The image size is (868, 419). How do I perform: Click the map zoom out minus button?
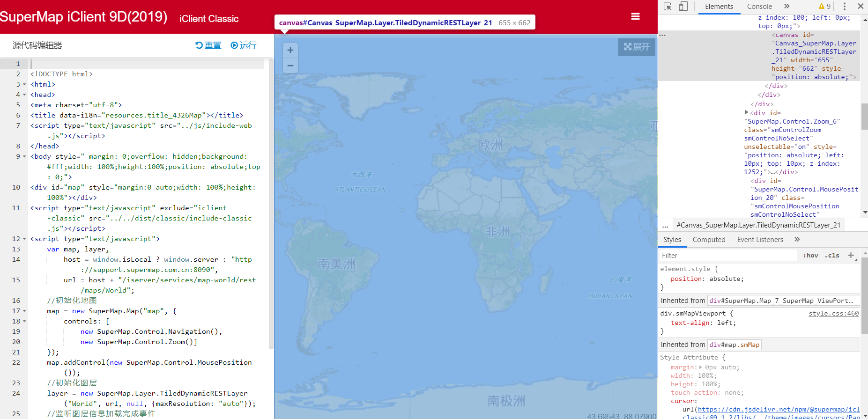(290, 66)
